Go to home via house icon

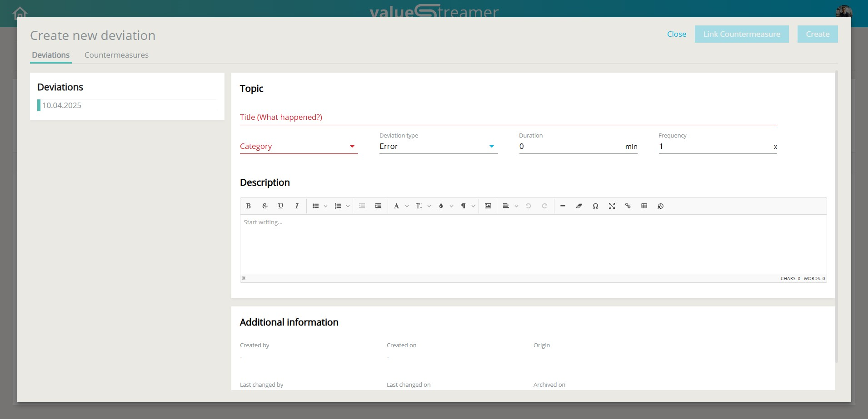pos(20,13)
